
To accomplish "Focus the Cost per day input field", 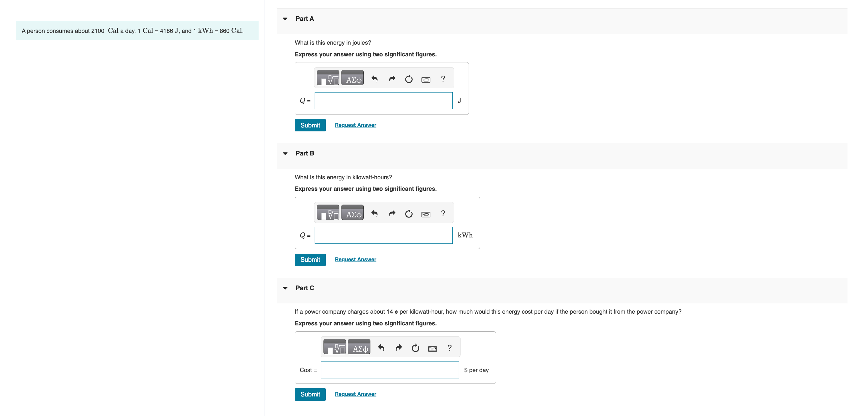I will click(x=390, y=370).
